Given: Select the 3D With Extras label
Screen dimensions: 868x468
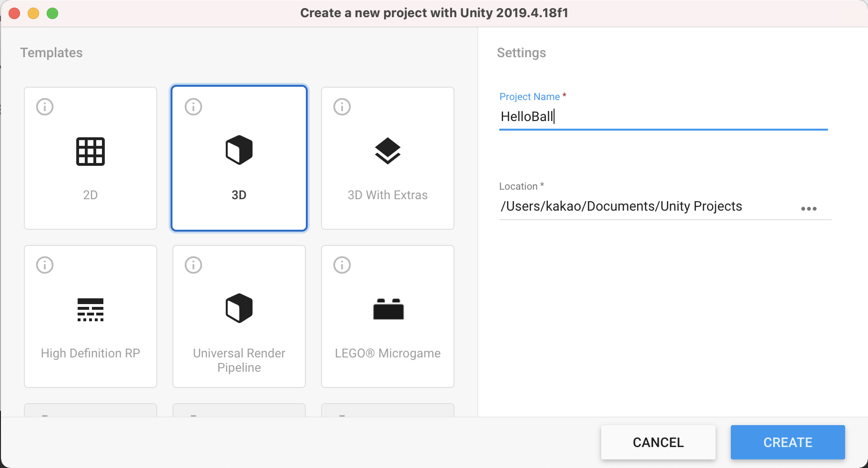Looking at the screenshot, I should [x=388, y=195].
